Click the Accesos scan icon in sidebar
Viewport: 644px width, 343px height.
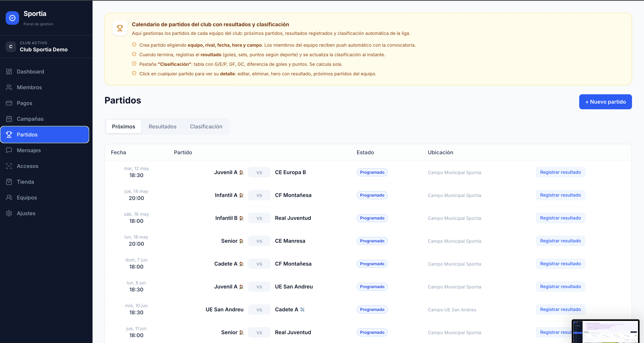click(9, 166)
